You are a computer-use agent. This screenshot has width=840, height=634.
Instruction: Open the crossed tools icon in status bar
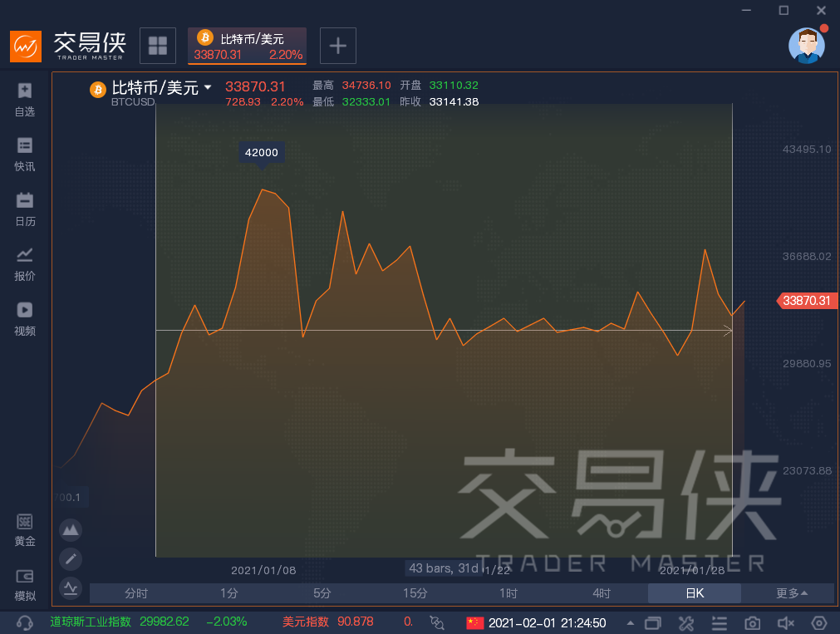click(686, 623)
